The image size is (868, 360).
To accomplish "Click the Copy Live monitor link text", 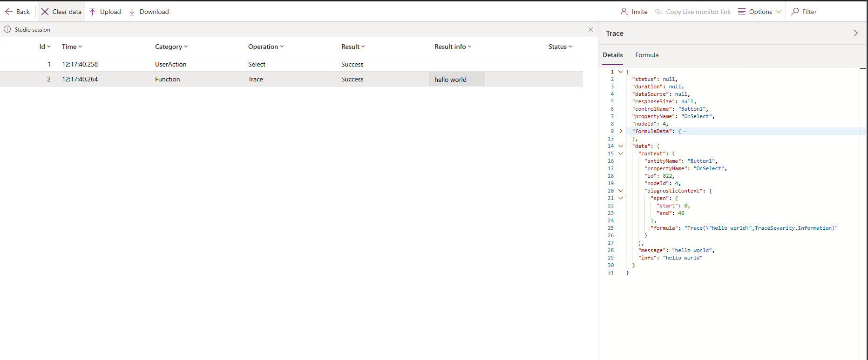I will point(698,12).
